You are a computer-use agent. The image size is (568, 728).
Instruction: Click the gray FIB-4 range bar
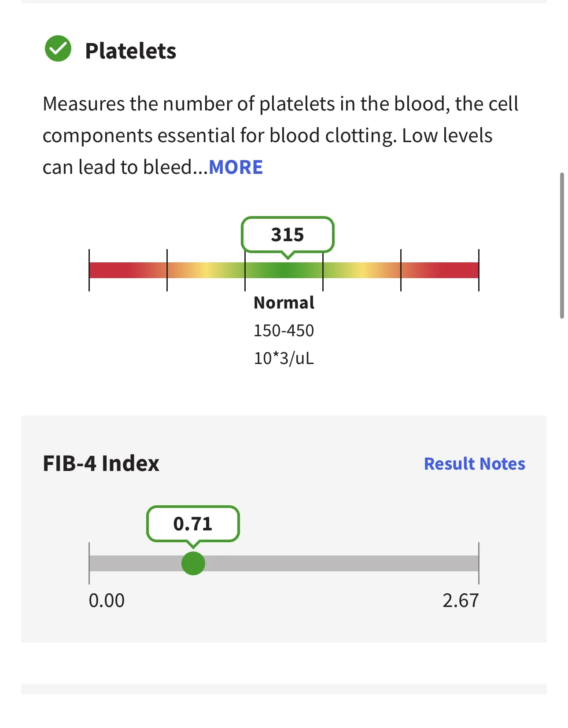tap(284, 563)
